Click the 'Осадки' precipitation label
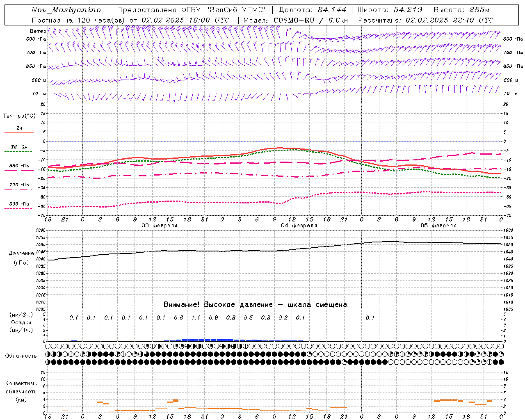 pos(21,322)
